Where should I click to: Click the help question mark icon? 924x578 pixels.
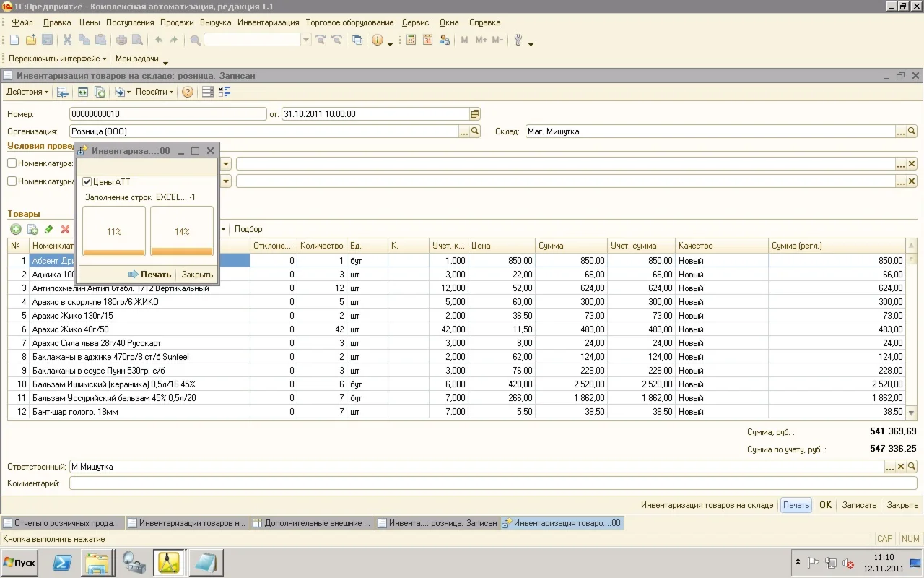click(187, 92)
